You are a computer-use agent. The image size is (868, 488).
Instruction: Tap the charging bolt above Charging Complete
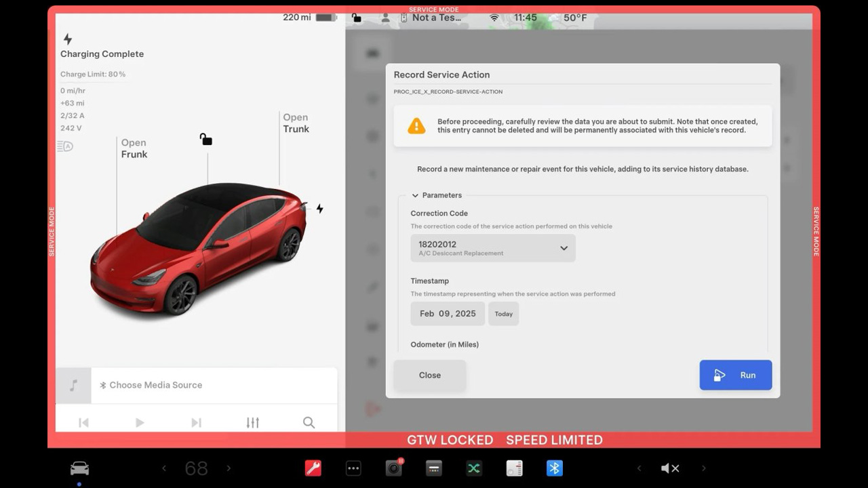point(67,39)
